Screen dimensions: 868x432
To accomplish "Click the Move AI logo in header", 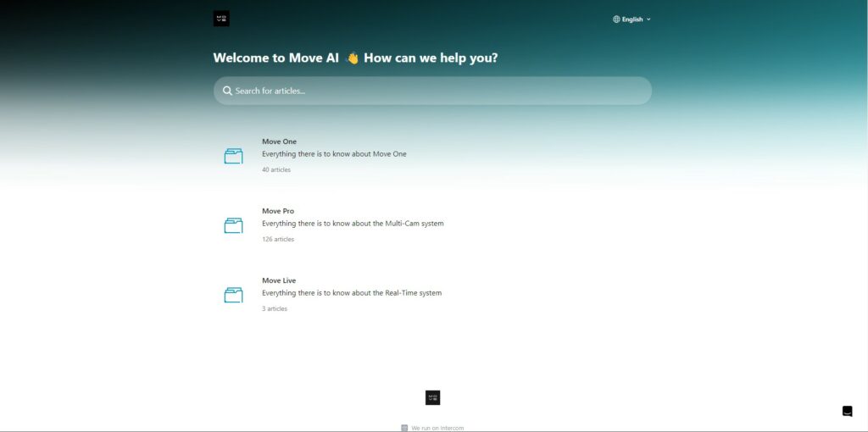I will point(221,19).
